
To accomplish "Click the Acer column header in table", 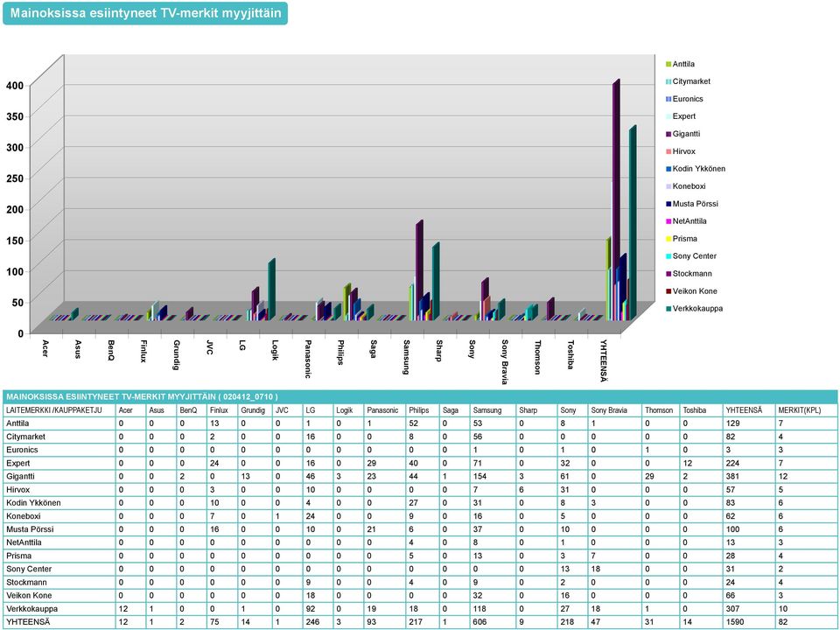I will [x=125, y=410].
